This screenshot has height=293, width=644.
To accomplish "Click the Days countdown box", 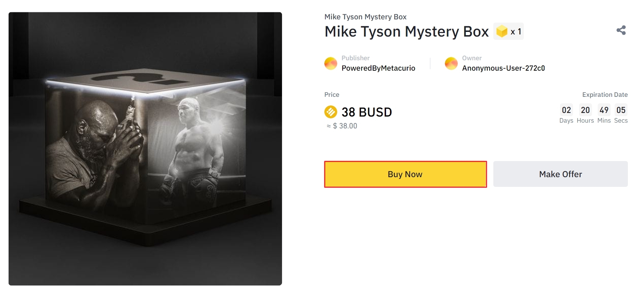I will pyautogui.click(x=566, y=110).
